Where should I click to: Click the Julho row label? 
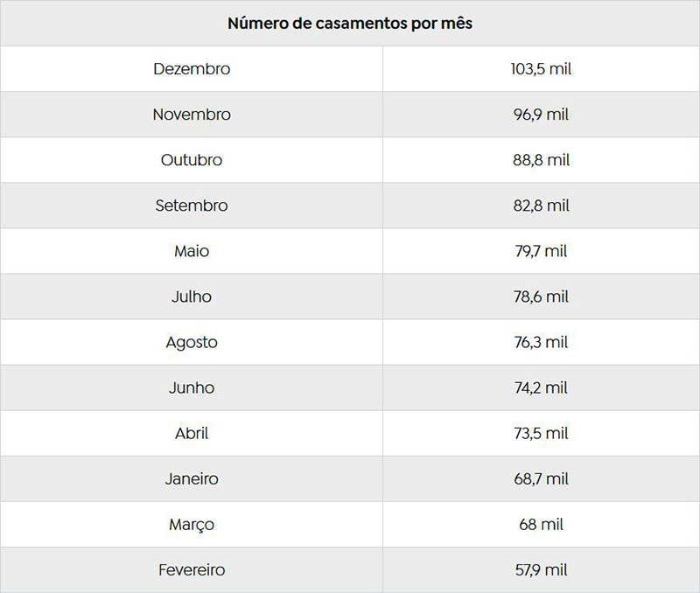[192, 296]
